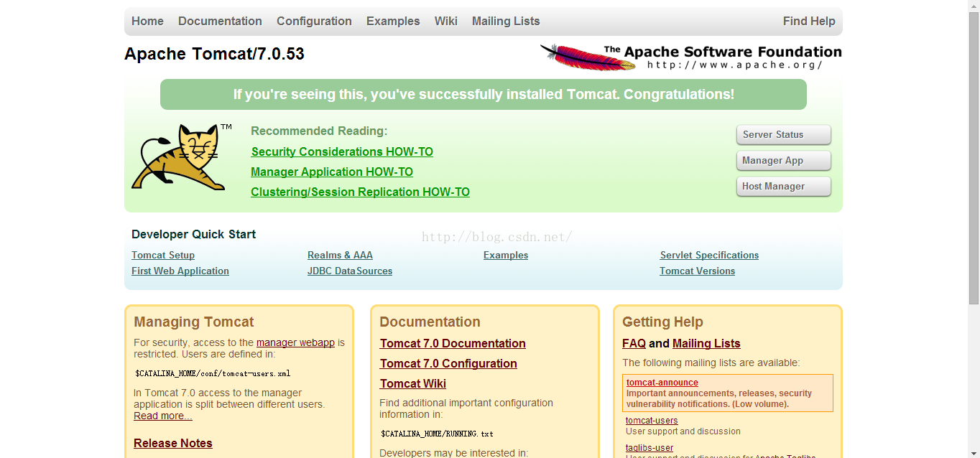980x458 pixels.
Task: Open Tomcat 7.0 Configuration link
Action: [448, 363]
